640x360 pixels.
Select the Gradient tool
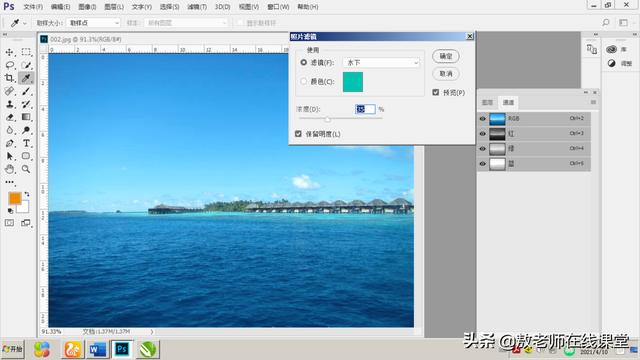(x=26, y=117)
